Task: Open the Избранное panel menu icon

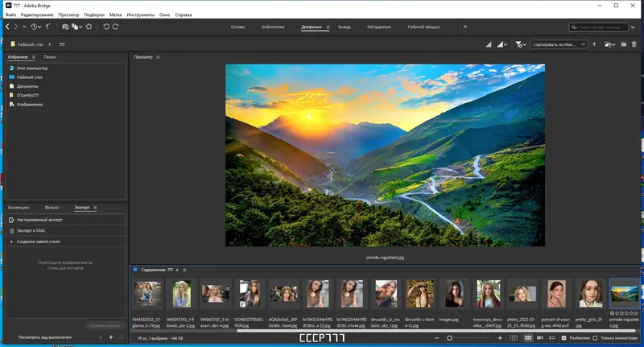Action: (34, 57)
